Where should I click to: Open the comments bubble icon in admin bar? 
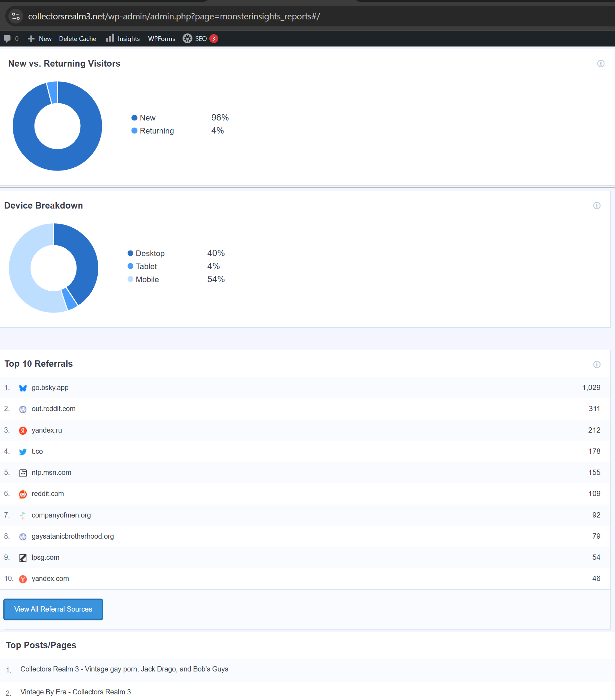tap(7, 39)
